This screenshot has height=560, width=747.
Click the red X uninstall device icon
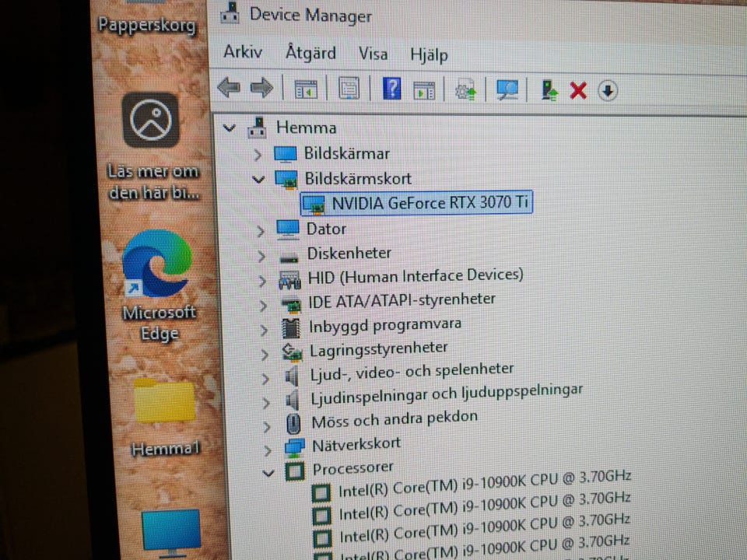(x=577, y=91)
